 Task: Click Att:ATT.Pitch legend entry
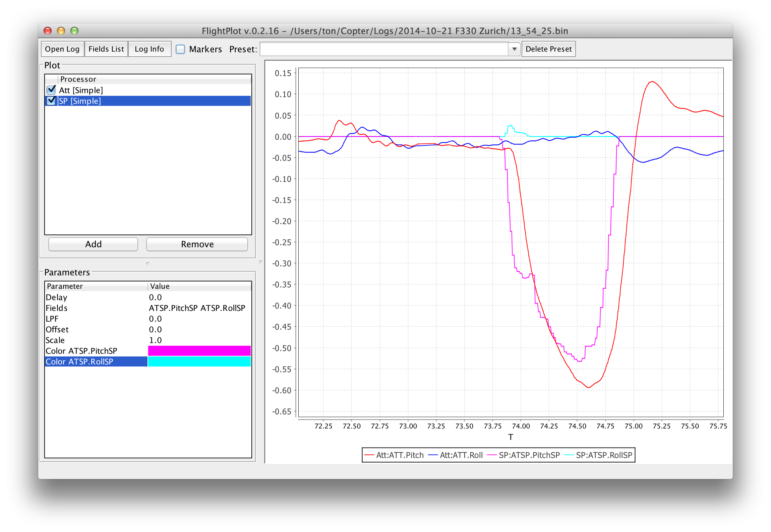[x=395, y=455]
